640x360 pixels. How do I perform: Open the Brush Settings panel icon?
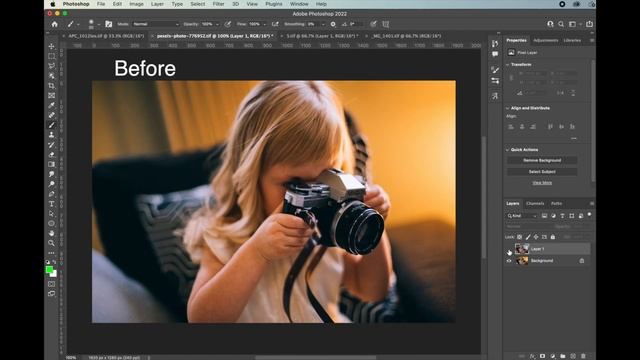[x=109, y=24]
